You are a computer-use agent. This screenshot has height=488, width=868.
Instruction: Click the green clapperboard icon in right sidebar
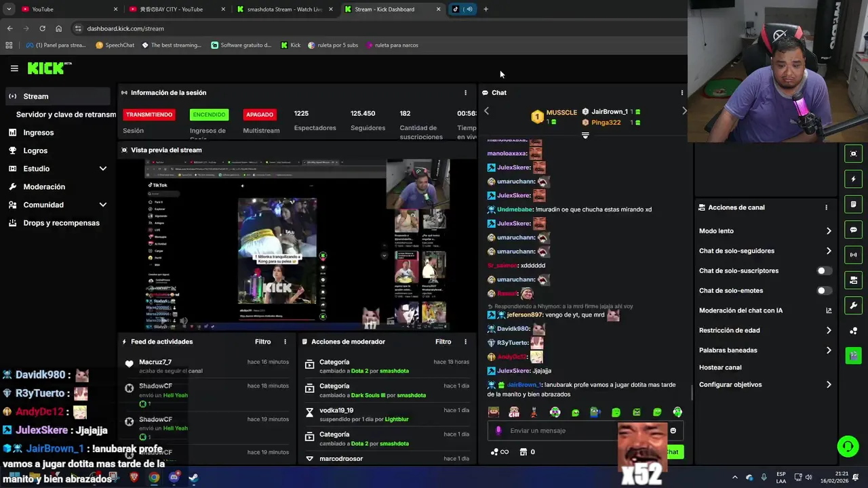pyautogui.click(x=854, y=355)
